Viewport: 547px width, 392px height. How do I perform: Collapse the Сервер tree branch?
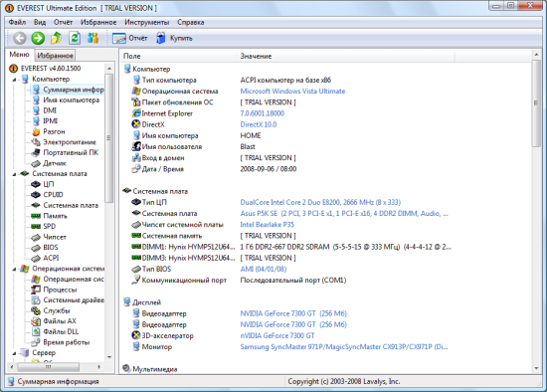click(x=14, y=353)
